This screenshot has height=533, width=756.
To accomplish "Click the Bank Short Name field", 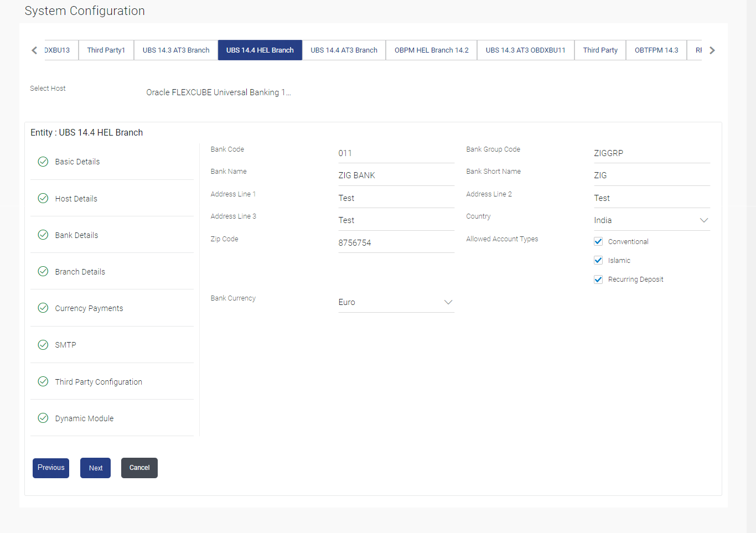I will 651,175.
